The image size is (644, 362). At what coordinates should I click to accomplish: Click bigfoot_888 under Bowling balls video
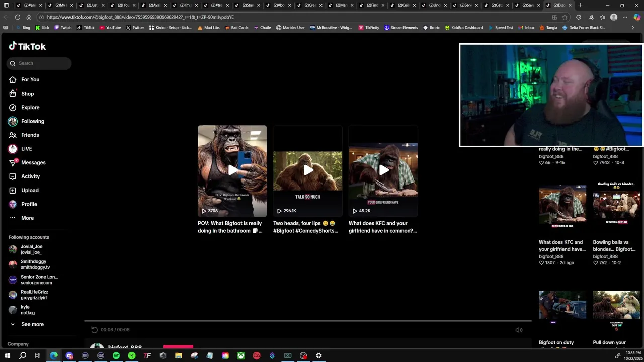click(x=605, y=256)
